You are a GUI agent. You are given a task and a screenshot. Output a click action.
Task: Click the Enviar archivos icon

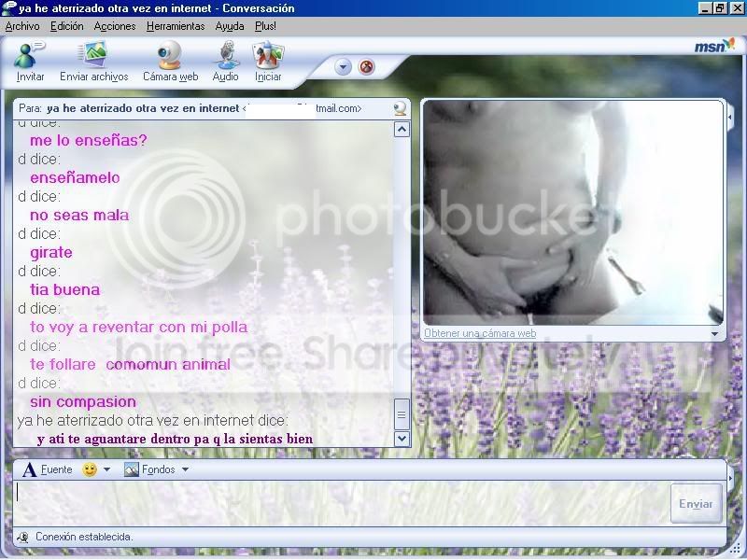click(x=92, y=54)
